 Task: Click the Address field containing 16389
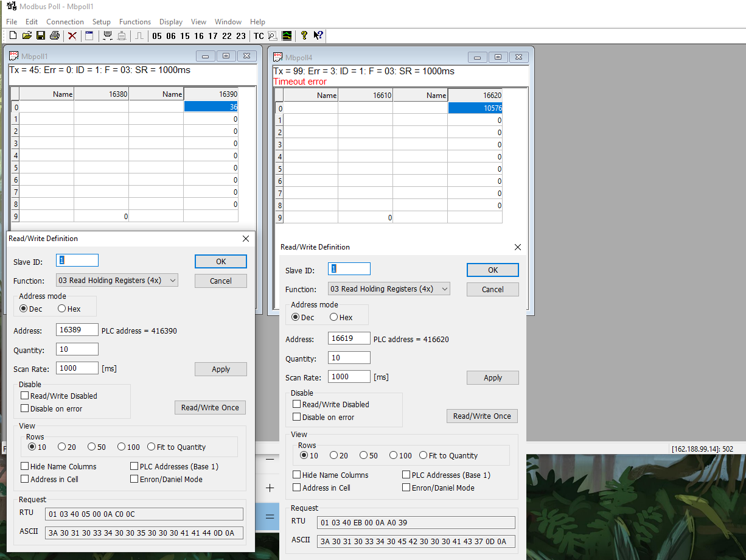77,330
